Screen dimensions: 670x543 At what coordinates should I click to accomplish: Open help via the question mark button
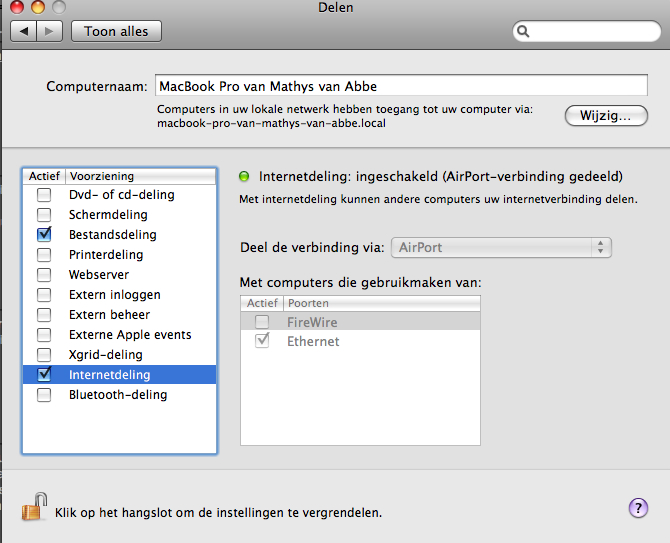(x=638, y=508)
